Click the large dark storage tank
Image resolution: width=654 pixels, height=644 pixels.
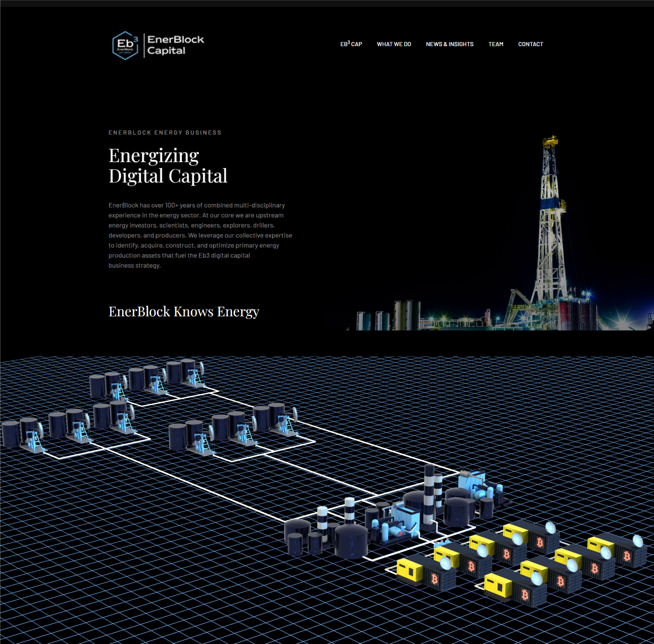351,541
